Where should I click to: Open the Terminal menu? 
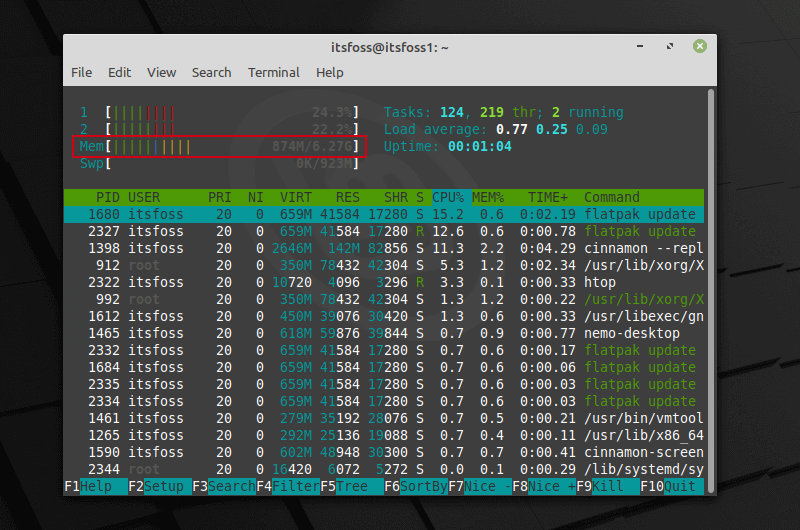click(273, 72)
